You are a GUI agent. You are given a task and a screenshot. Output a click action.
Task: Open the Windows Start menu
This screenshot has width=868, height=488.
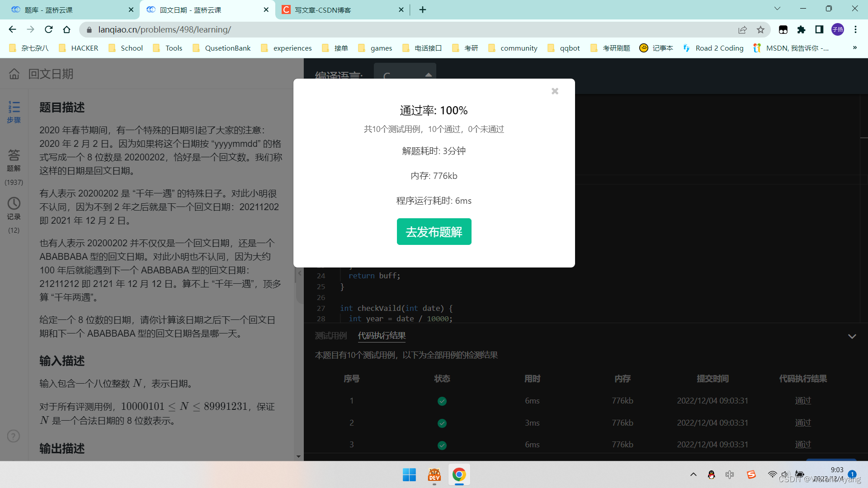coord(409,475)
